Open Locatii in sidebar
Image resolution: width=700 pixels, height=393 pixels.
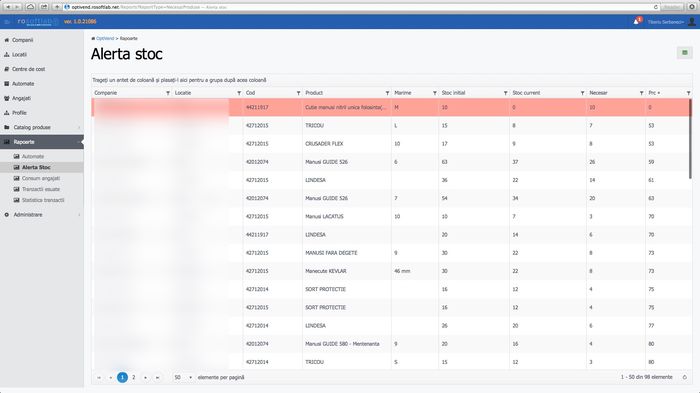click(x=42, y=54)
